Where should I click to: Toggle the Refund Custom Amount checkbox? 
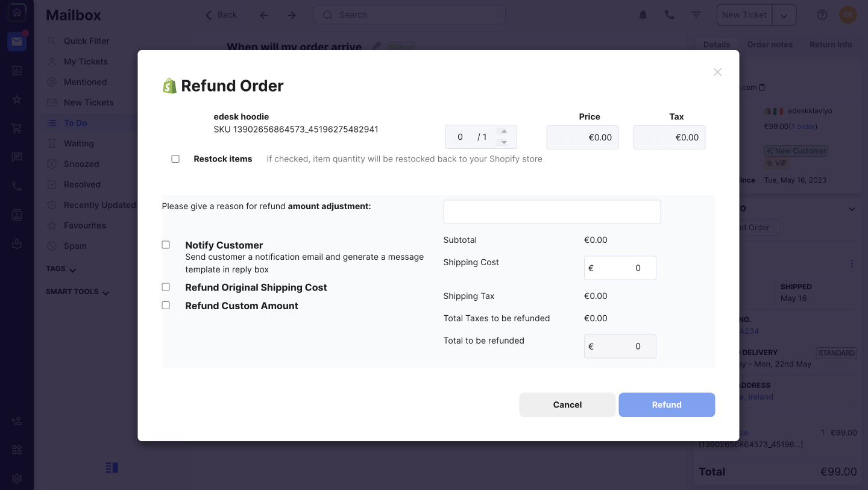click(166, 306)
